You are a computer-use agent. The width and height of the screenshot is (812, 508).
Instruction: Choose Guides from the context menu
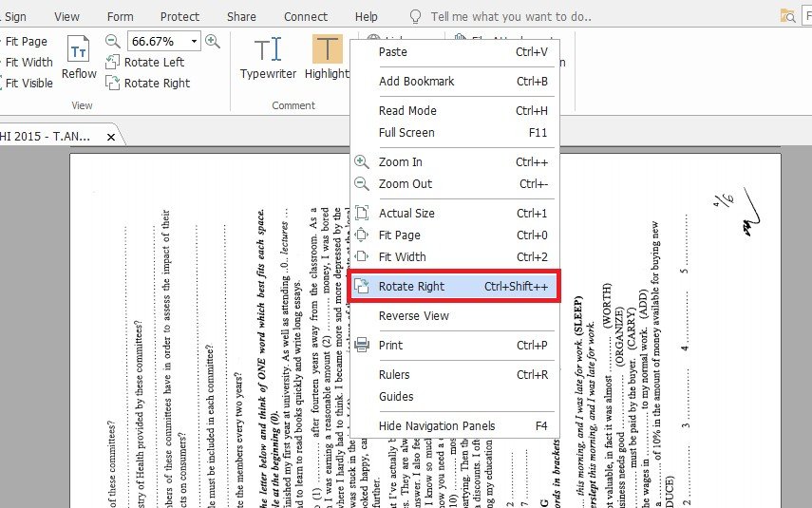coord(455,397)
